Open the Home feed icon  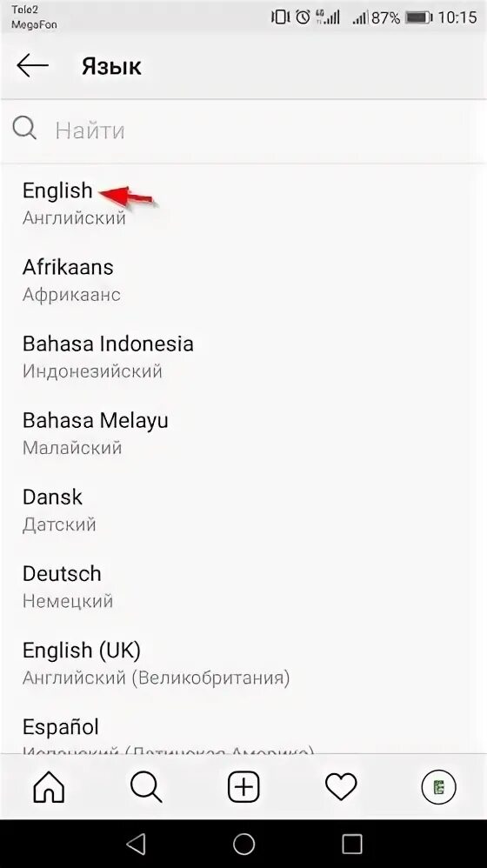coord(49,786)
